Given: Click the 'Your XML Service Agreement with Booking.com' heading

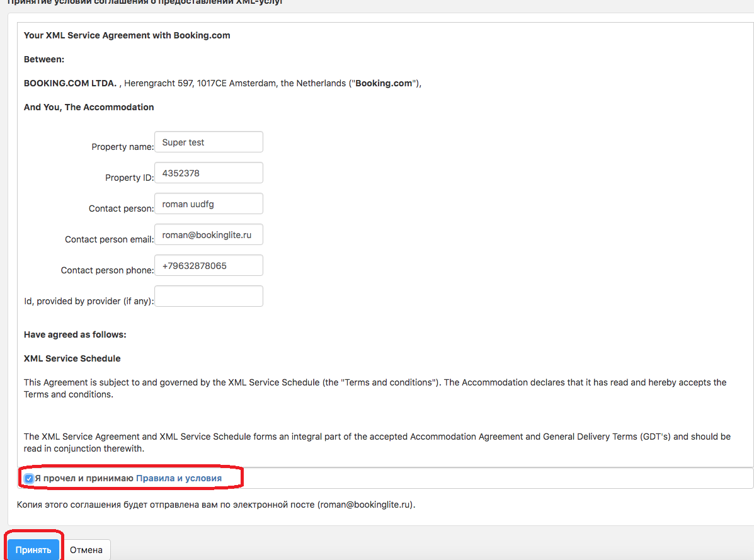Looking at the screenshot, I should [x=127, y=35].
